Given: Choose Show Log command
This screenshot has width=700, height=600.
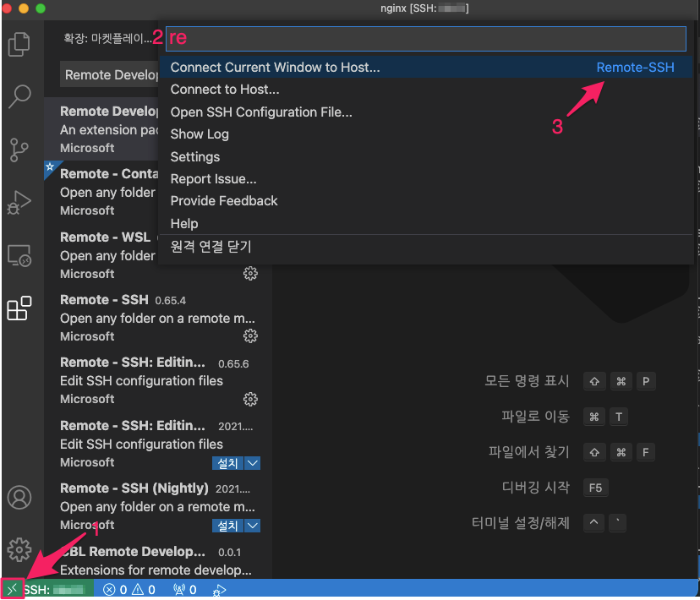Looking at the screenshot, I should [425, 134].
